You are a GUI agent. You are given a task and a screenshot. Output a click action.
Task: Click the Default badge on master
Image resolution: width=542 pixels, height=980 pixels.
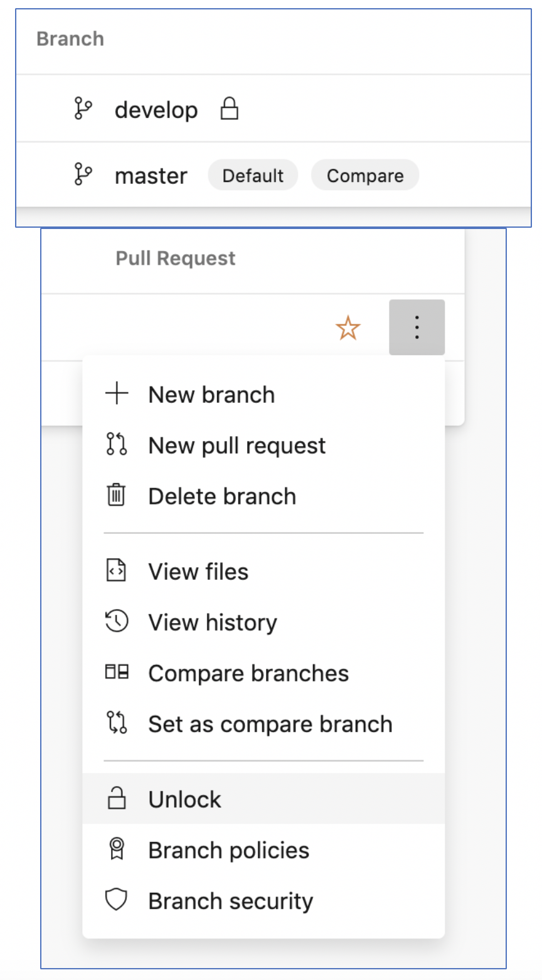pyautogui.click(x=253, y=175)
